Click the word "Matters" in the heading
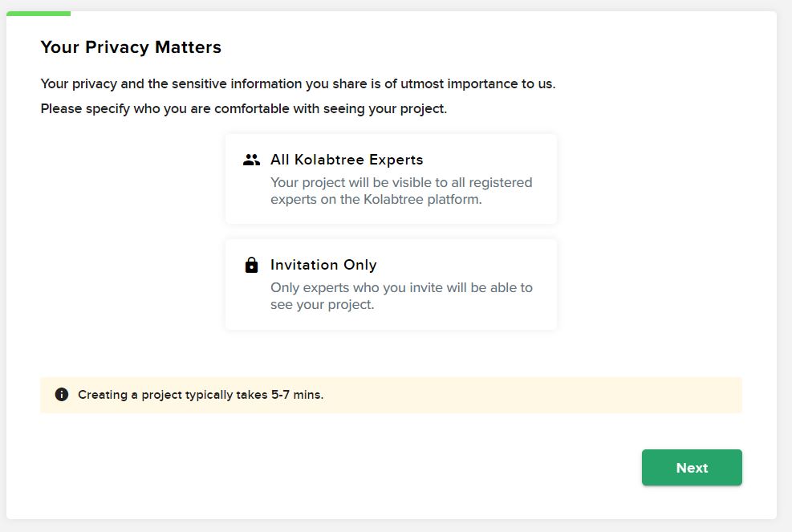 click(190, 47)
